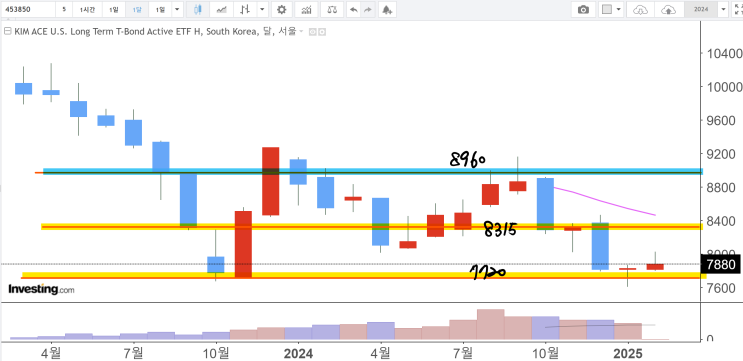Switch to the line area chart icon

coord(221,9)
